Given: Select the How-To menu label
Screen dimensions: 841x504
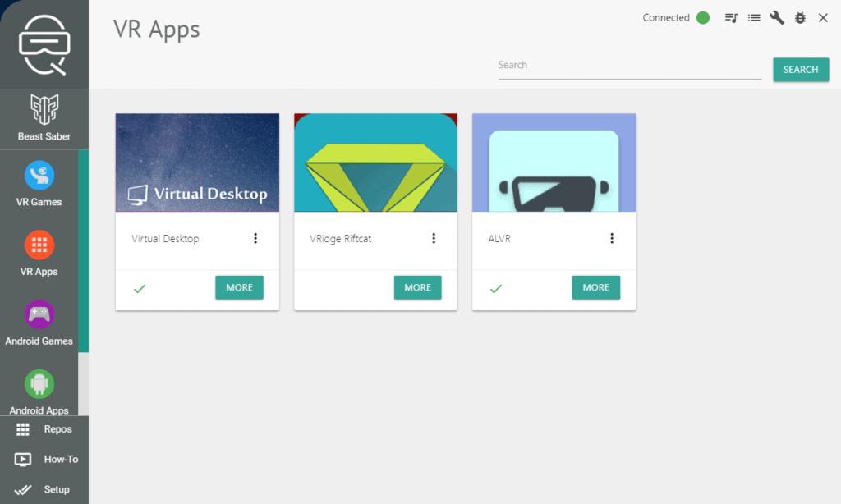Looking at the screenshot, I should 61,460.
